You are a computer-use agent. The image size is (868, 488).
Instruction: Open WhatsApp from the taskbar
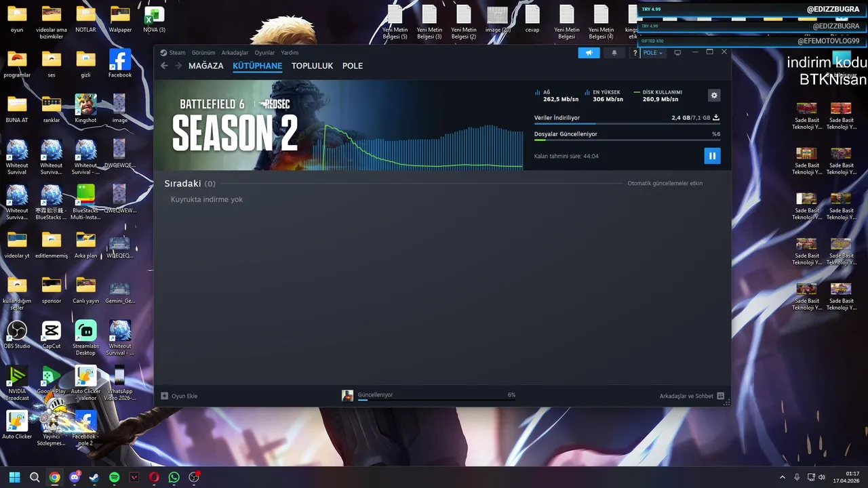coord(174,477)
